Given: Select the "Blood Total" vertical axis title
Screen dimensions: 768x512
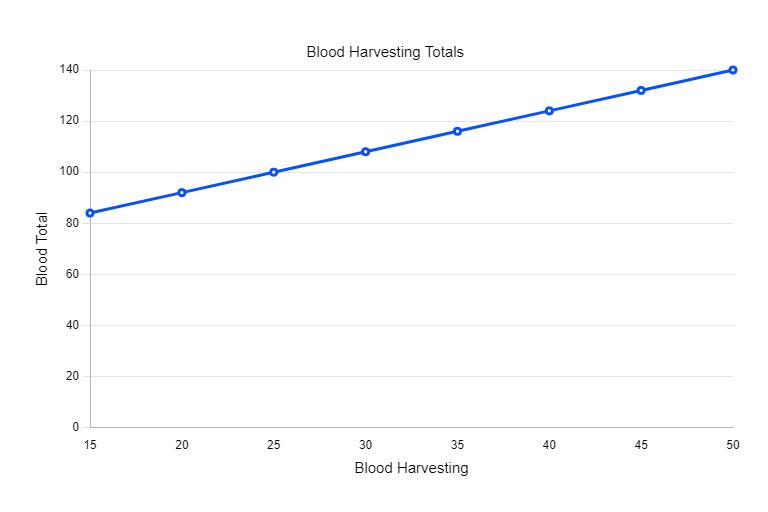Looking at the screenshot, I should (42, 249).
